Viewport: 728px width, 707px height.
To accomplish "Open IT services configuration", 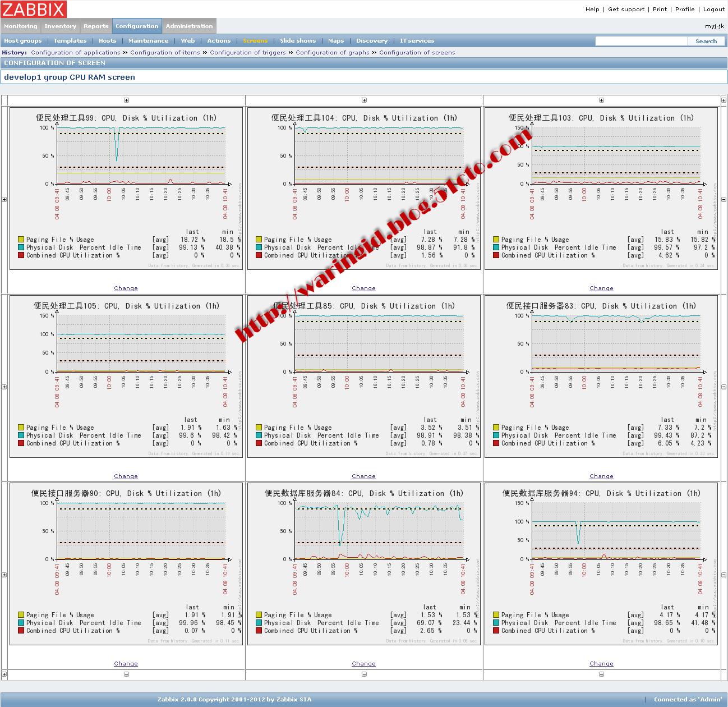I will point(417,41).
